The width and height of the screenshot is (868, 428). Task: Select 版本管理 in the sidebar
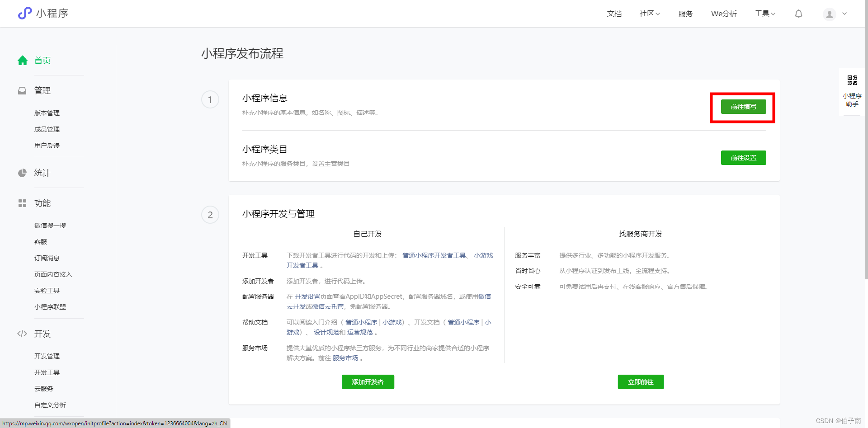coord(47,113)
